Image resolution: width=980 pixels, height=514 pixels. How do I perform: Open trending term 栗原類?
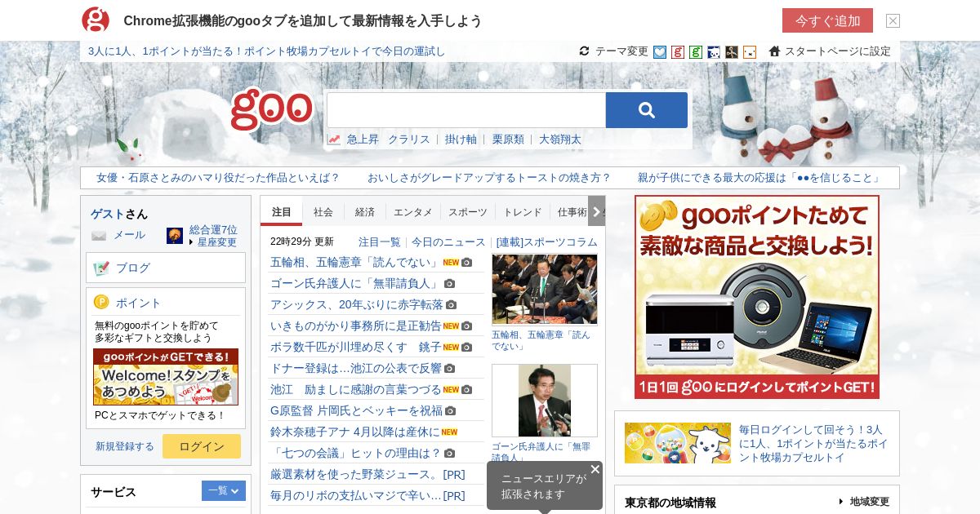click(x=508, y=140)
